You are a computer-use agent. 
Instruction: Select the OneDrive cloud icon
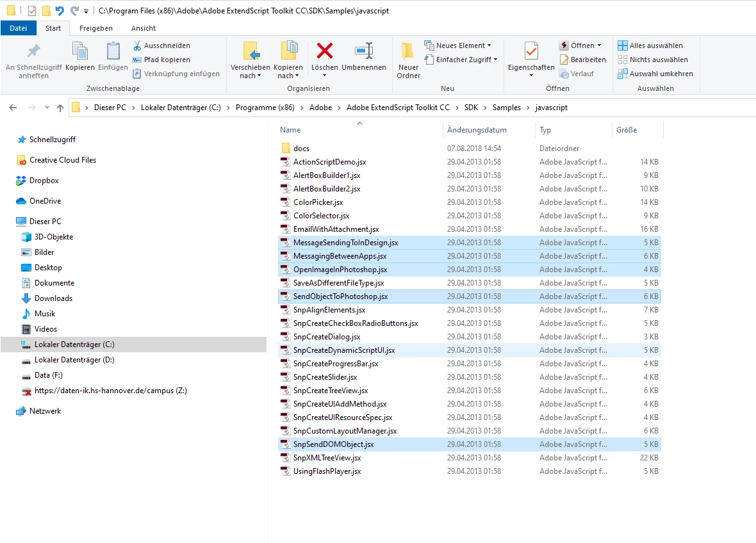21,201
